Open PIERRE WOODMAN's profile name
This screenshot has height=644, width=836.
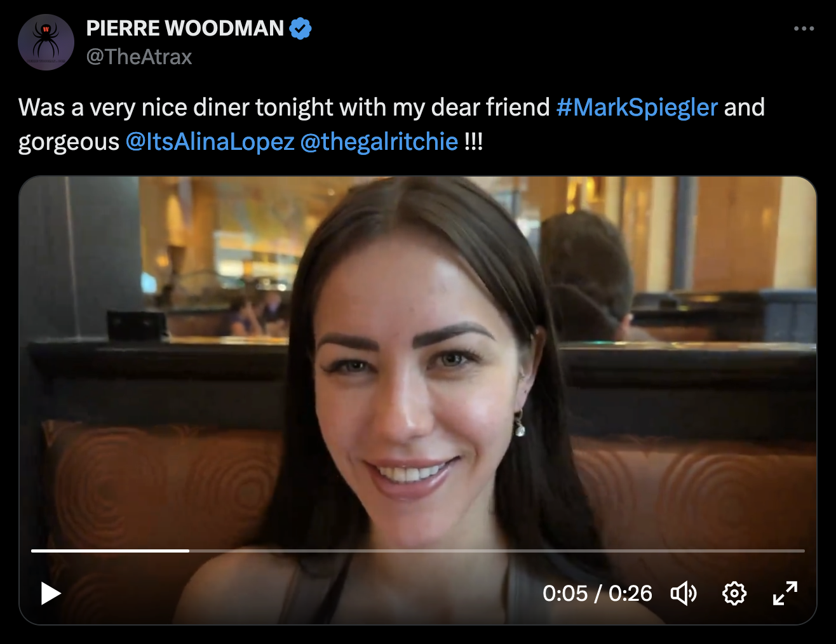tap(185, 29)
